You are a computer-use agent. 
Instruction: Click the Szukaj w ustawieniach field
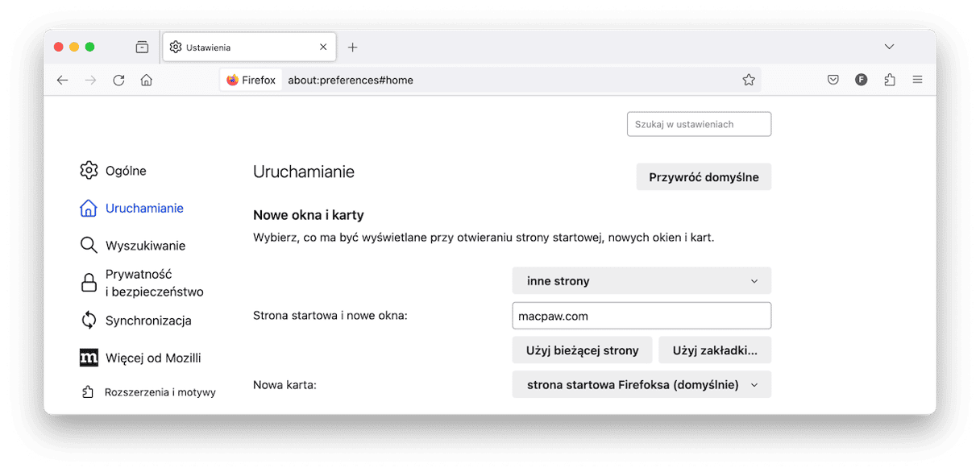point(699,124)
